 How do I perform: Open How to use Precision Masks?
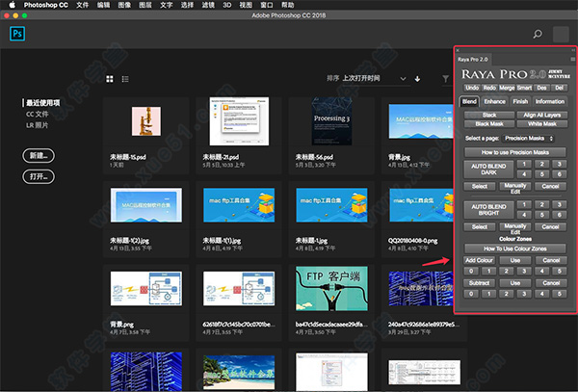(515, 152)
